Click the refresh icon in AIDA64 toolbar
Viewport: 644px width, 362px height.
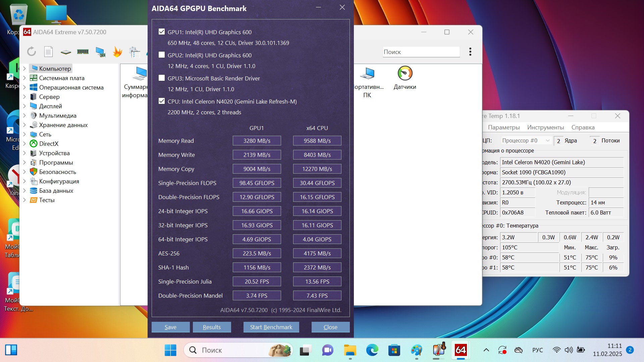(x=32, y=52)
